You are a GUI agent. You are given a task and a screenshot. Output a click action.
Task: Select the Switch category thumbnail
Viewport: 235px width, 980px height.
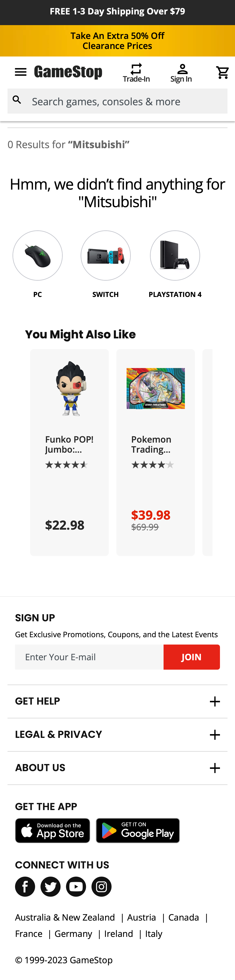pos(105,256)
